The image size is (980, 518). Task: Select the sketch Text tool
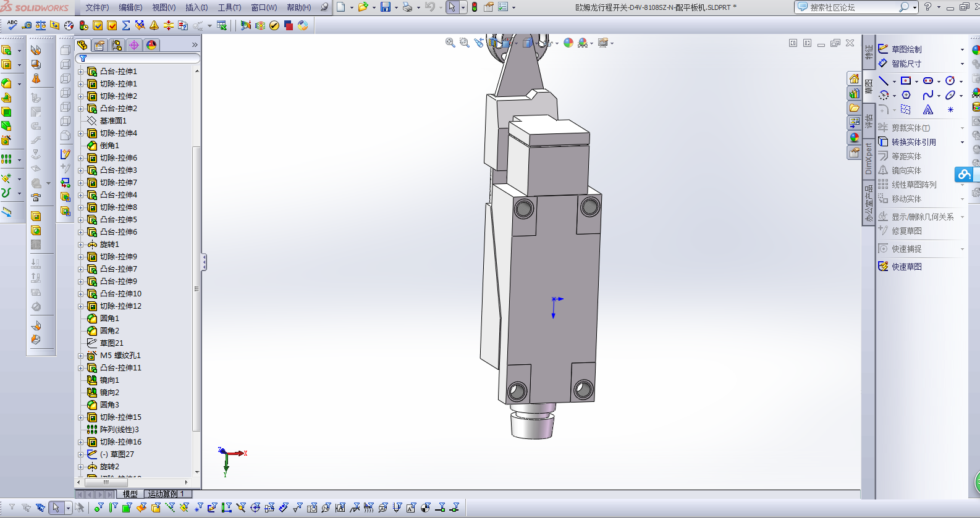[928, 109]
